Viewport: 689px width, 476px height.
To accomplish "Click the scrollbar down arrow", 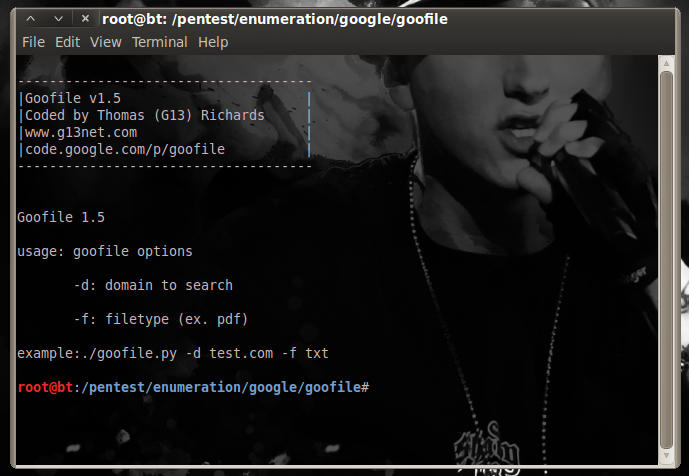I will click(666, 456).
